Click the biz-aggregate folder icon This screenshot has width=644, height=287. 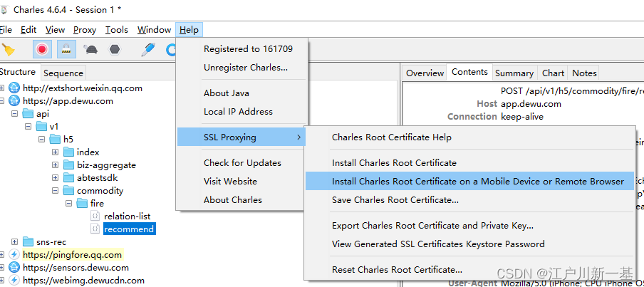tap(68, 165)
